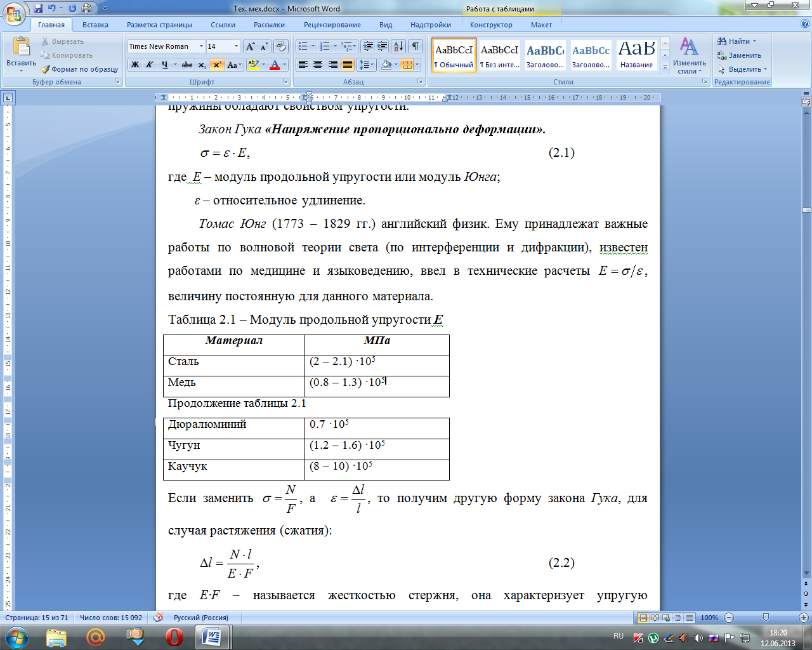The height and width of the screenshot is (650, 812).
Task: Click the Zoom In plus button
Action: pyautogui.click(x=804, y=618)
